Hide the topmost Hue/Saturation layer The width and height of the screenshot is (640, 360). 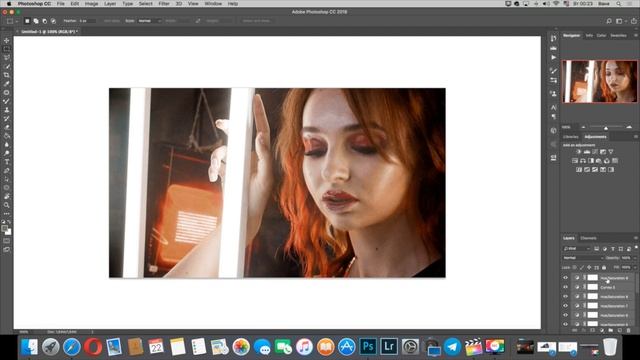click(x=565, y=278)
